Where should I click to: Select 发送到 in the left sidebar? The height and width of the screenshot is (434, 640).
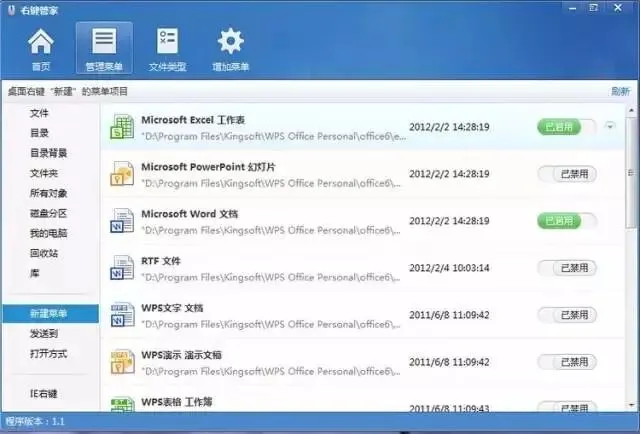coord(44,334)
